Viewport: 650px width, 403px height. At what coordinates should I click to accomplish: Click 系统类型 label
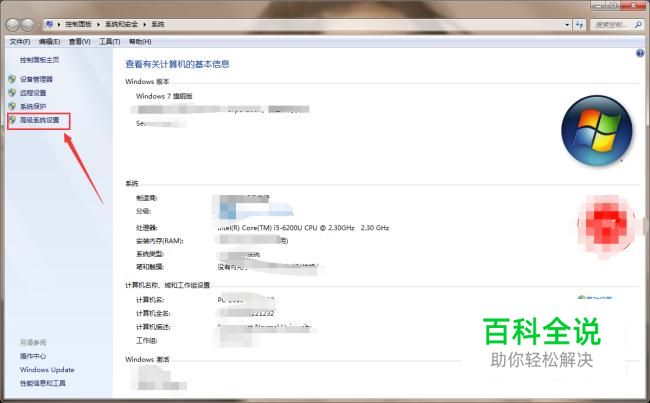click(x=150, y=254)
